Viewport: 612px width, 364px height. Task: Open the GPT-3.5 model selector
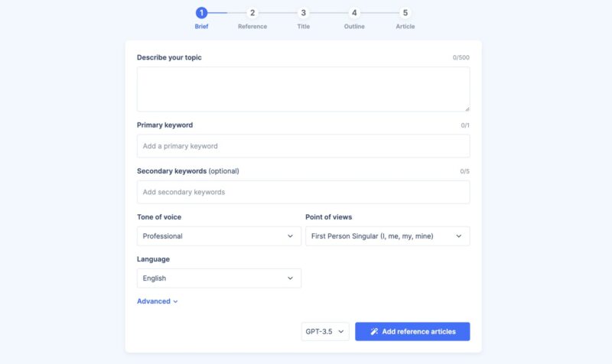coord(325,332)
